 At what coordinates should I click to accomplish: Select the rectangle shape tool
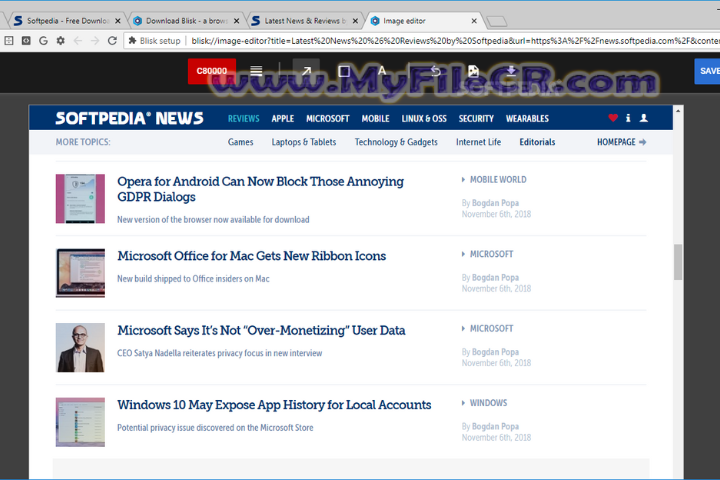pyautogui.click(x=344, y=71)
